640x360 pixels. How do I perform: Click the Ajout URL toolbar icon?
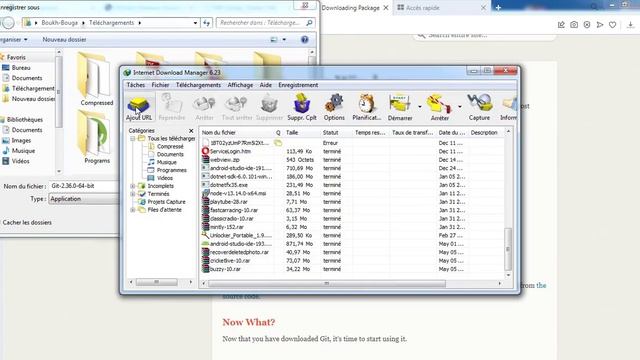[x=139, y=107]
